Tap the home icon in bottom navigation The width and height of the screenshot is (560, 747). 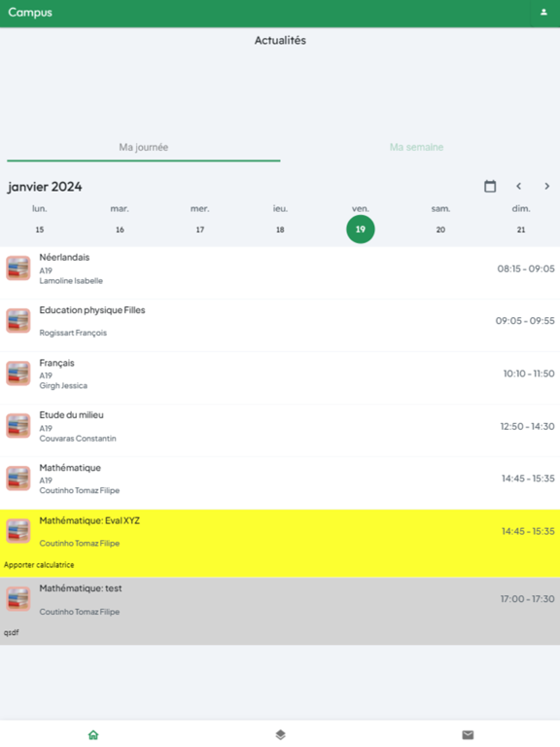(93, 734)
